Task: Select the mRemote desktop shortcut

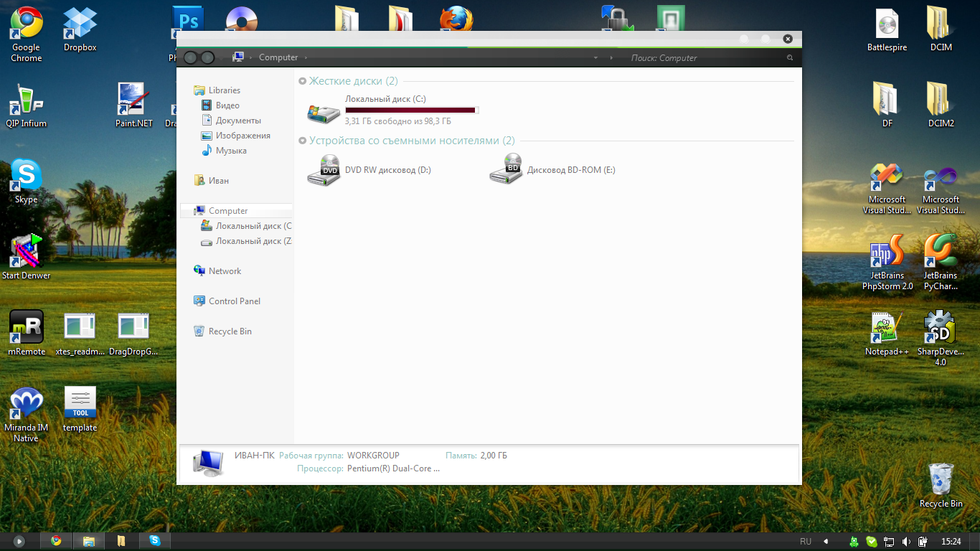Action: coord(27,334)
